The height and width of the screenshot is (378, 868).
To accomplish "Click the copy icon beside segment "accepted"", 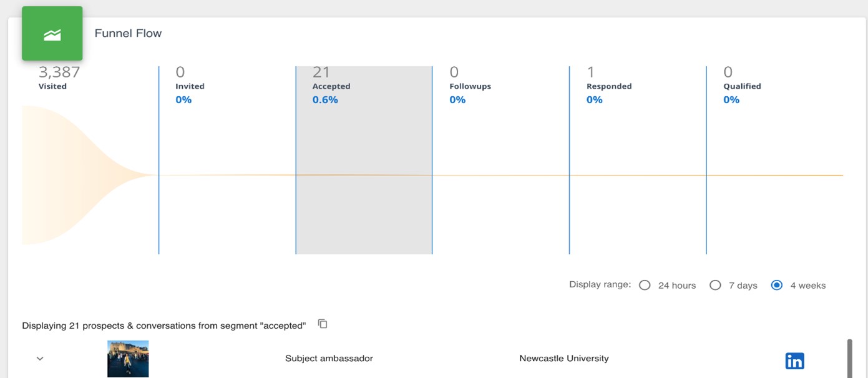I will coord(323,324).
